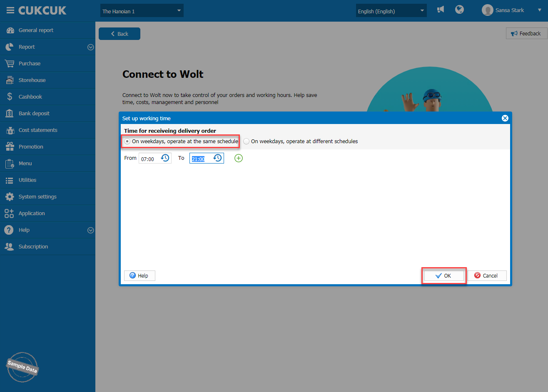Open The Hanoian 1 branch dropdown
The height and width of the screenshot is (392, 548).
(142, 11)
